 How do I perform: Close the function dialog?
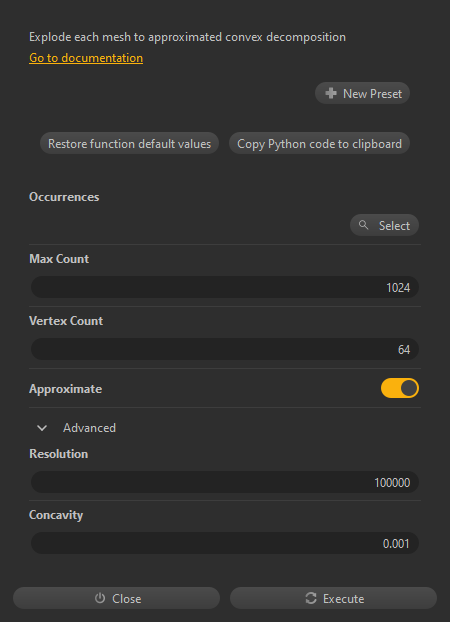point(116,598)
